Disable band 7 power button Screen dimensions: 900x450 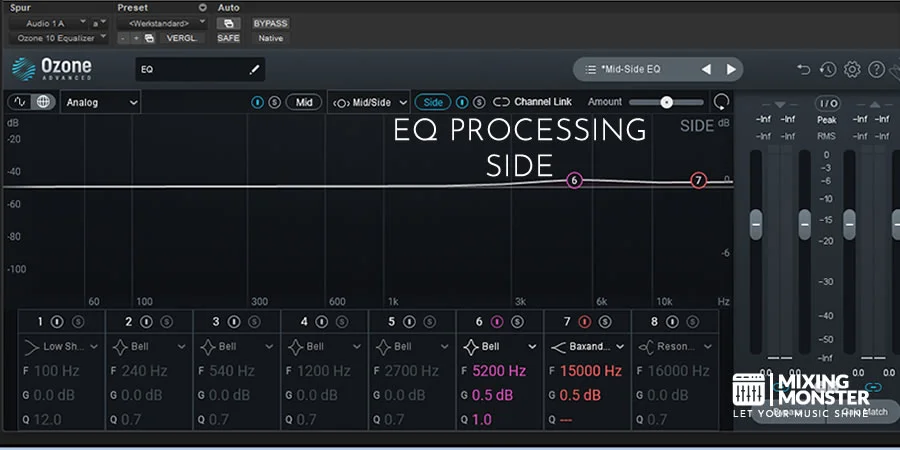tap(585, 322)
